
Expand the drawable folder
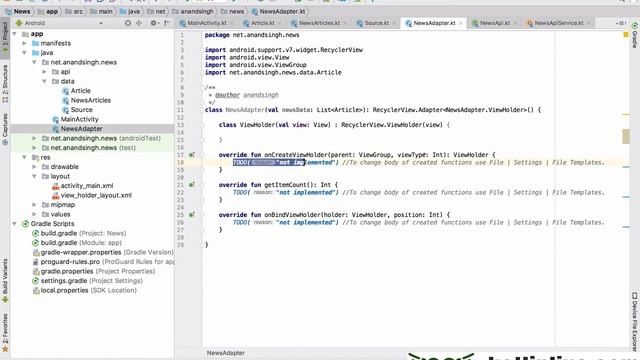tap(35, 167)
